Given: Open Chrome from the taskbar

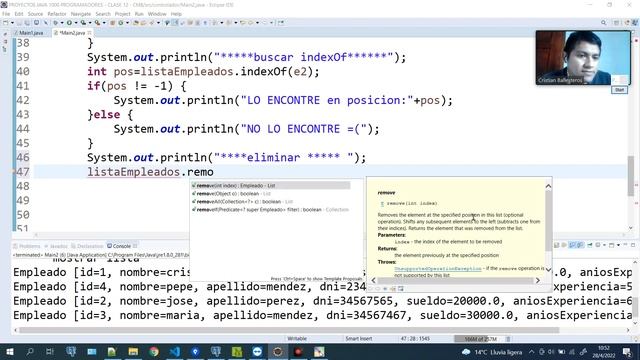Looking at the screenshot, I should coord(154,352).
